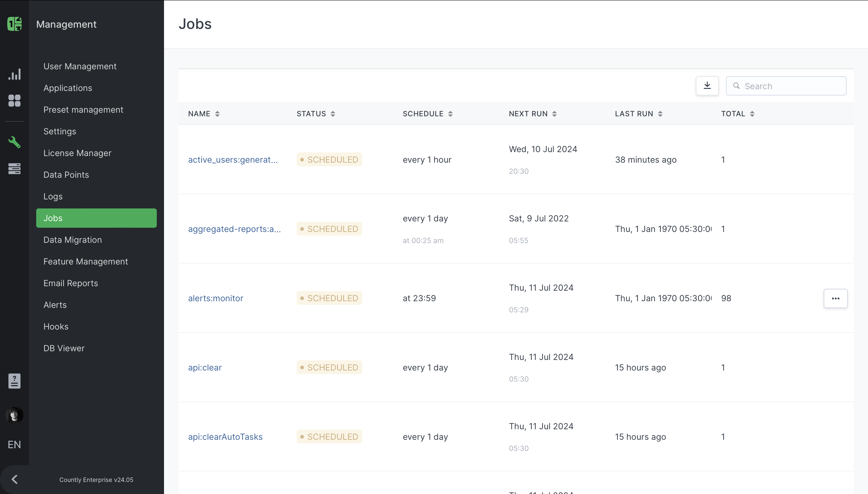Viewport: 868px width, 494px height.
Task: Open the user avatar menu
Action: pyautogui.click(x=14, y=415)
